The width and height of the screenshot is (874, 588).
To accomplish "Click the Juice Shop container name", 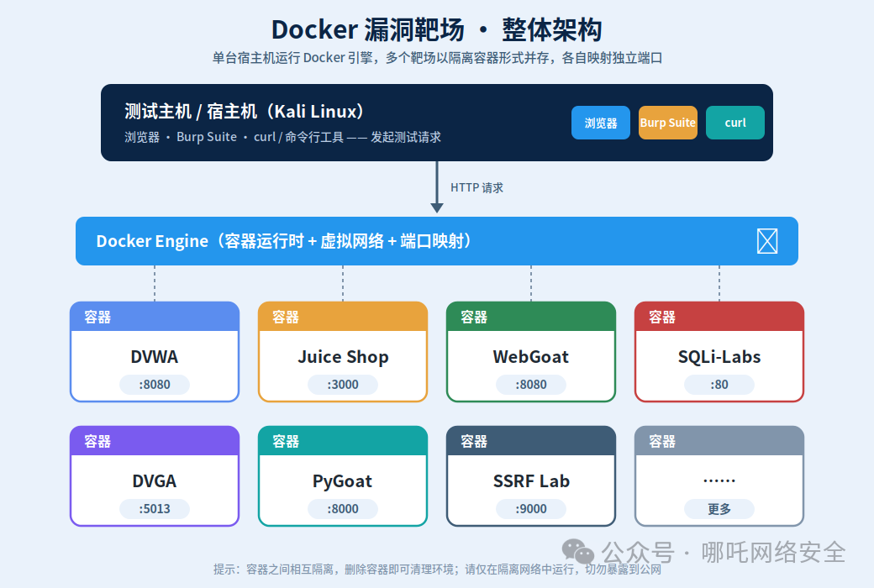I will click(x=343, y=357).
